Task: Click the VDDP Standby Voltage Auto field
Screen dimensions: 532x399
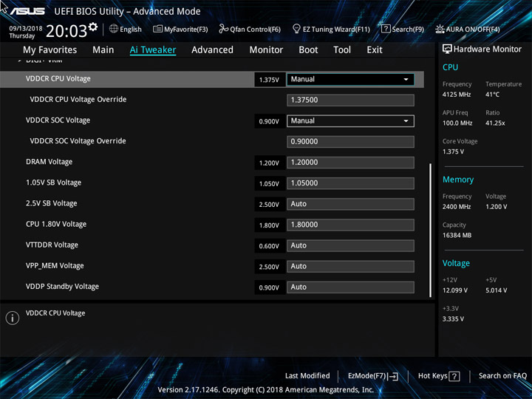Action: click(x=350, y=287)
